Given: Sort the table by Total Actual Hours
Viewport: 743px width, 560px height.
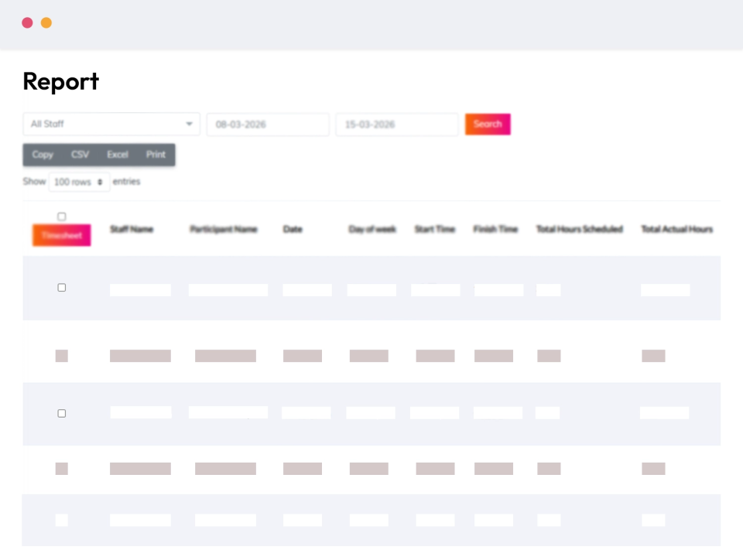Looking at the screenshot, I should tap(676, 229).
